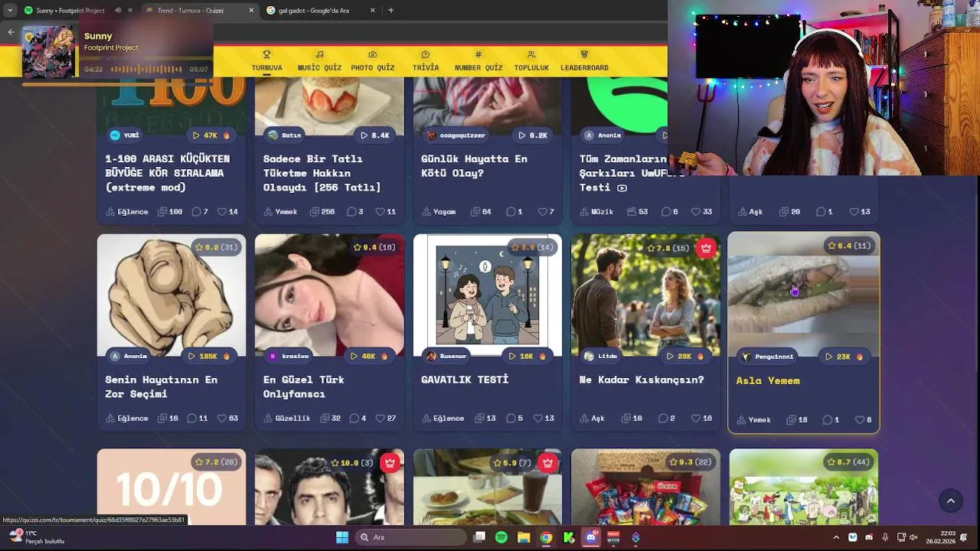
Task: Click the 10/10 quiz thumbnail in bottom row
Action: (171, 487)
